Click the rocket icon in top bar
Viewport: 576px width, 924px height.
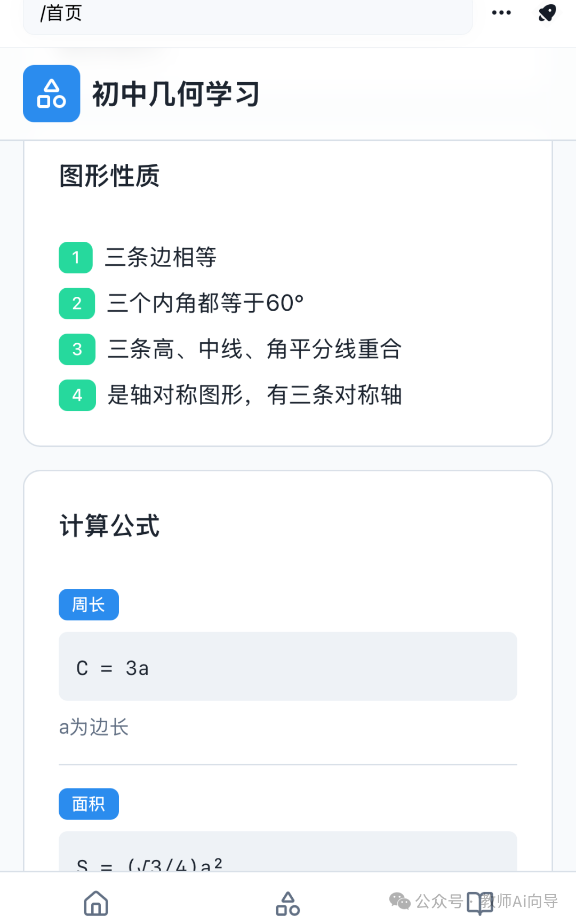click(547, 12)
